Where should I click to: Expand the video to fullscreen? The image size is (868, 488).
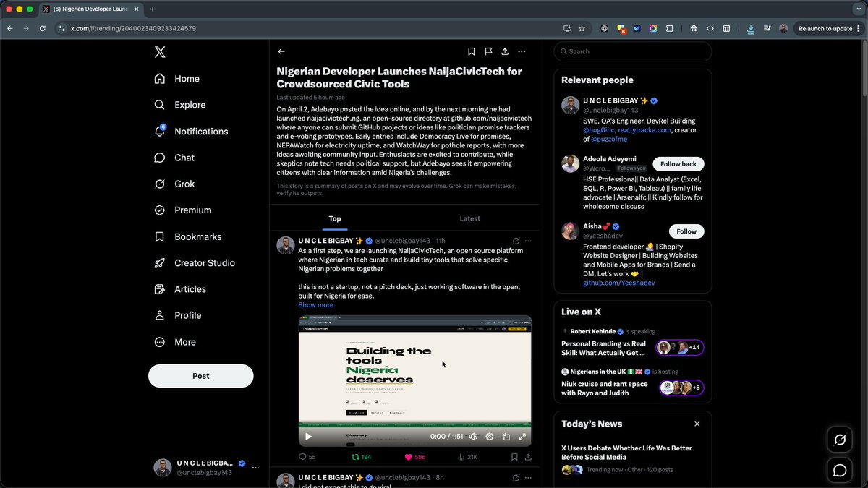[x=522, y=437]
